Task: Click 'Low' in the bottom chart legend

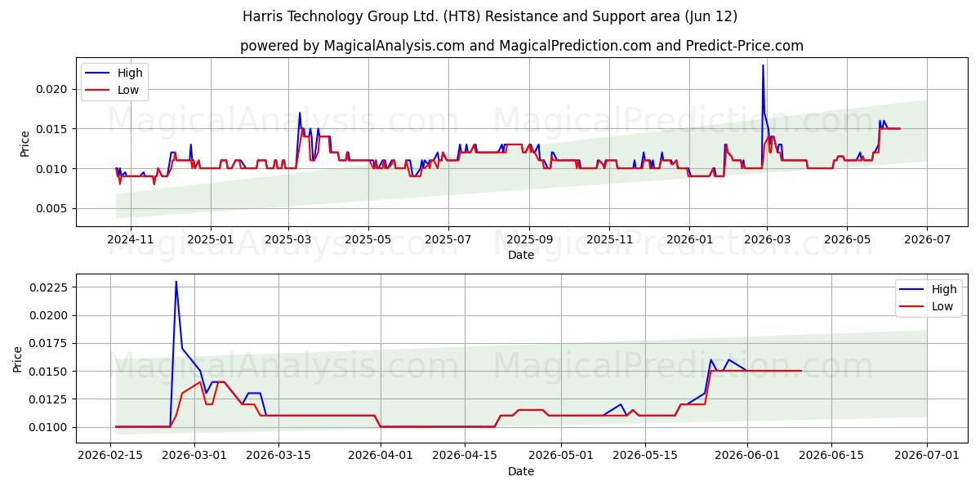Action: click(942, 306)
